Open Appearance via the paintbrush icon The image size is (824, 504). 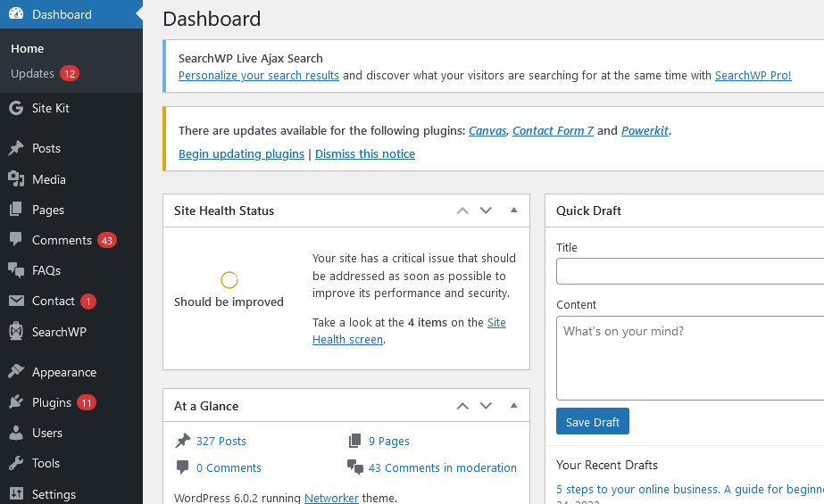(x=16, y=372)
